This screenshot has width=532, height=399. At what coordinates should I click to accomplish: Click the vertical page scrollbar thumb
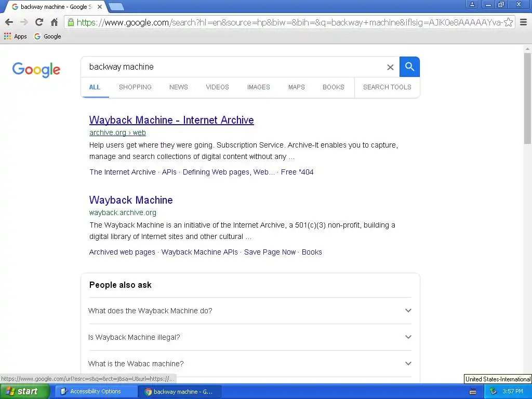pyautogui.click(x=527, y=98)
